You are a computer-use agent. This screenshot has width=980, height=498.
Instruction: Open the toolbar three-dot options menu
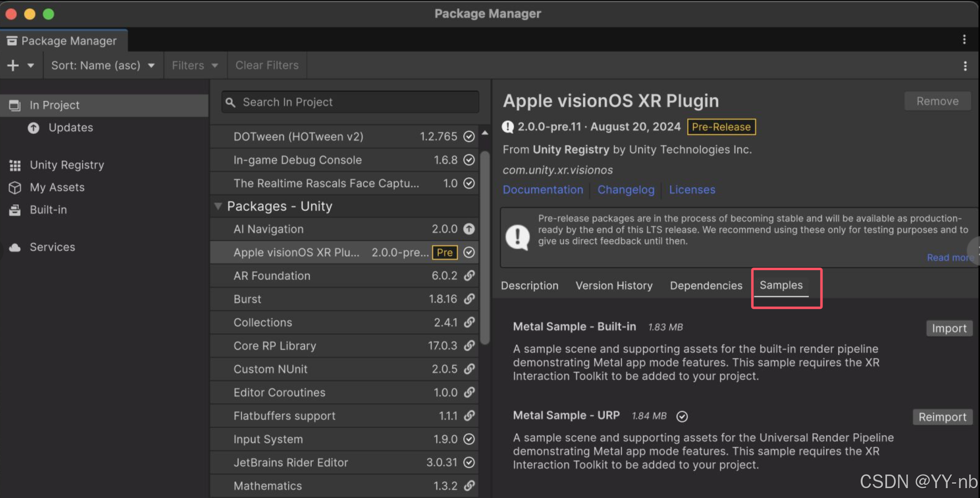(965, 66)
